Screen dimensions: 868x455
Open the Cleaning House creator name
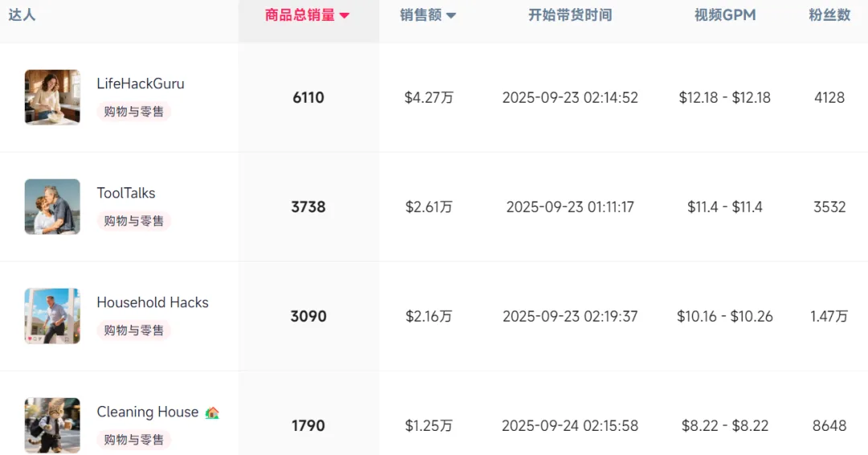148,412
